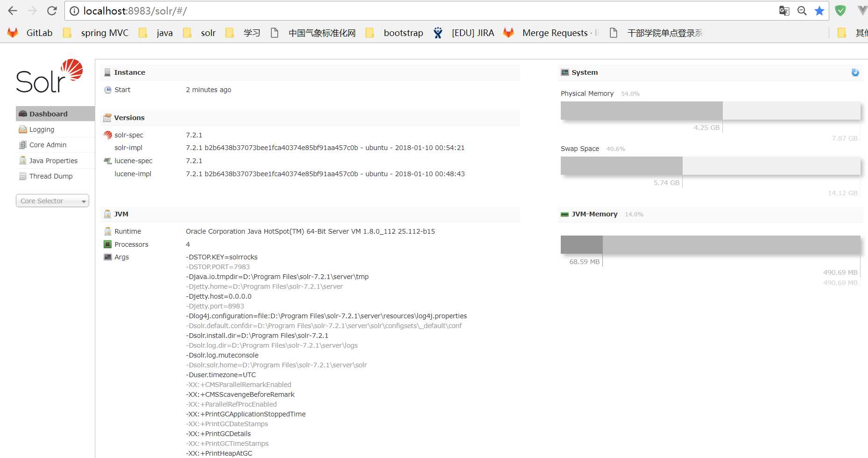Viewport: 868px width, 458px height.
Task: Open the 干部学院单点登录 bookmark
Action: click(656, 33)
